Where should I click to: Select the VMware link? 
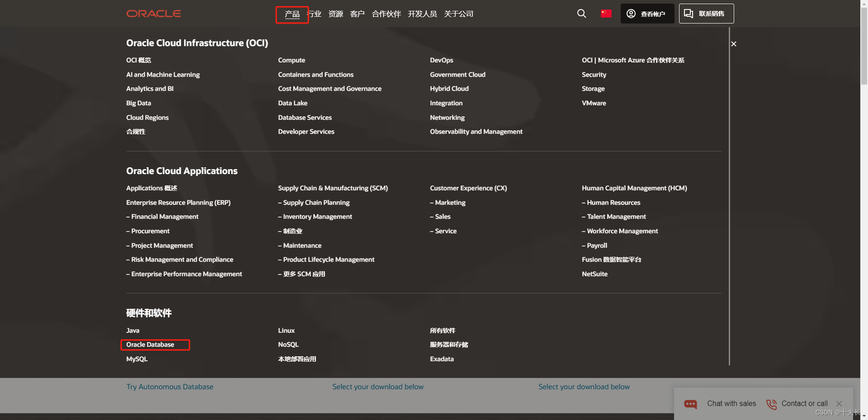pos(594,103)
